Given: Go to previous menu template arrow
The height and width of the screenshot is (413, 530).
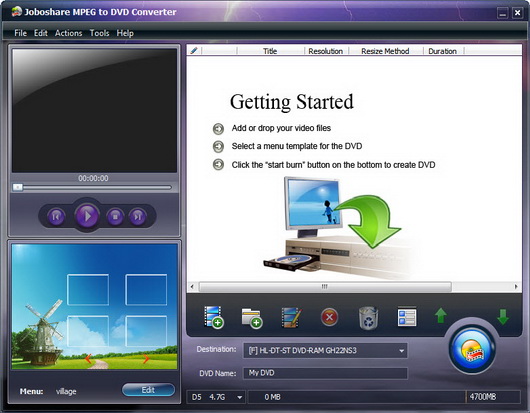Looking at the screenshot, I should pyautogui.click(x=88, y=358).
